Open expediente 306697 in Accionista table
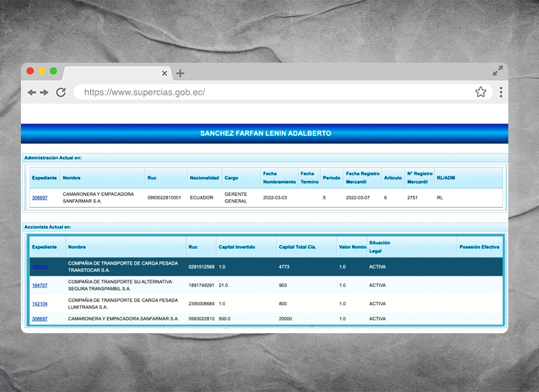Viewport: 539px width, 392px height. [x=40, y=319]
